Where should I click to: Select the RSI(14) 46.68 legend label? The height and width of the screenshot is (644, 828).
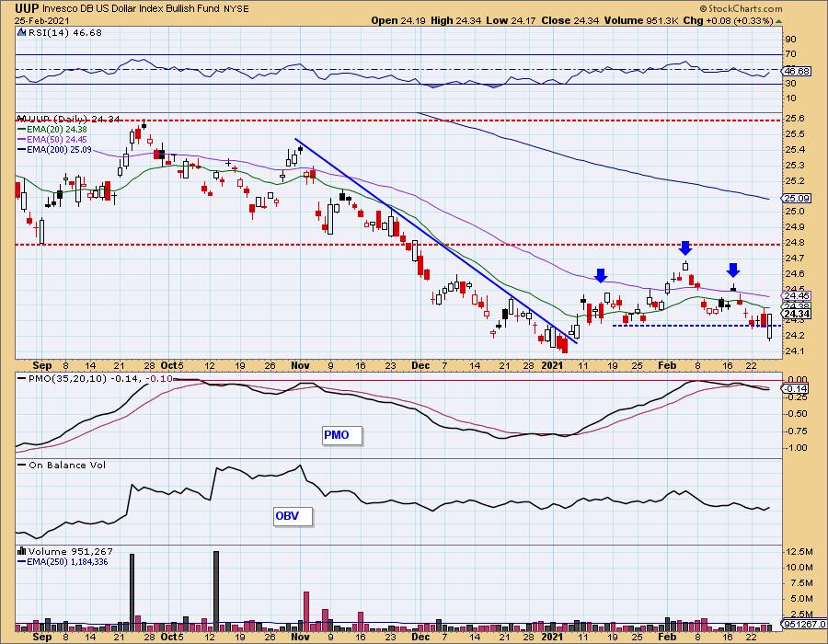64,33
